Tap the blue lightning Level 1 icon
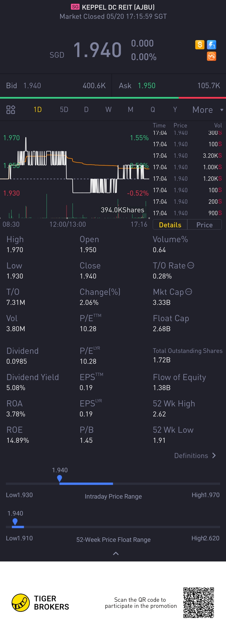This screenshot has width=226, height=644. (x=212, y=45)
